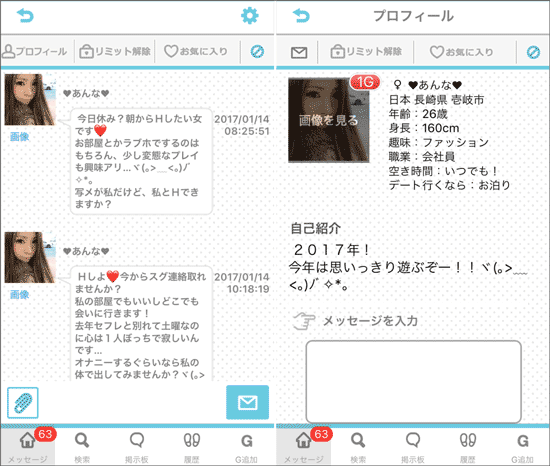
Task: Block user via chat screen block icon
Action: pos(257,52)
